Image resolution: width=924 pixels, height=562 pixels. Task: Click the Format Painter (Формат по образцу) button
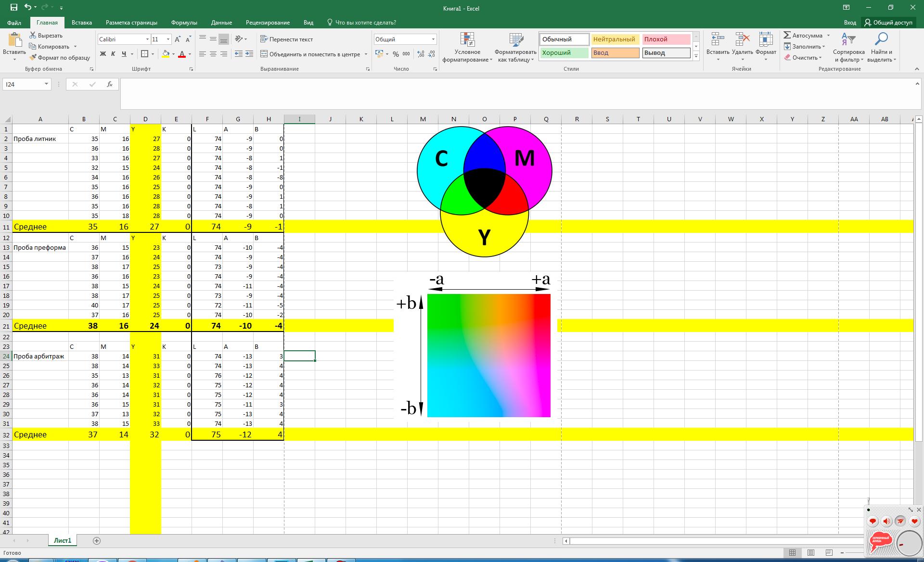click(x=60, y=58)
